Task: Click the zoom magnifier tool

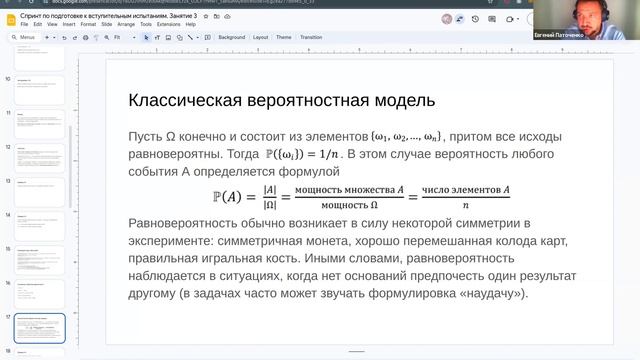Action: pyautogui.click(x=107, y=37)
